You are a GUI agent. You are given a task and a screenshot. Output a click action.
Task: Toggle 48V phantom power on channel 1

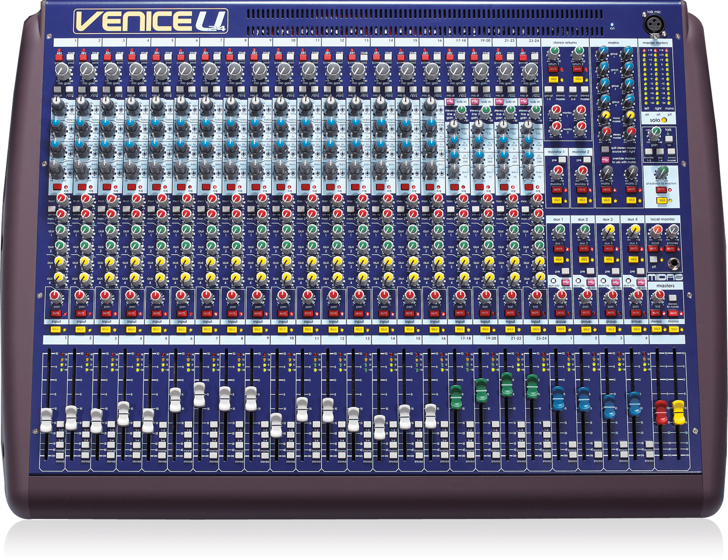[59, 57]
